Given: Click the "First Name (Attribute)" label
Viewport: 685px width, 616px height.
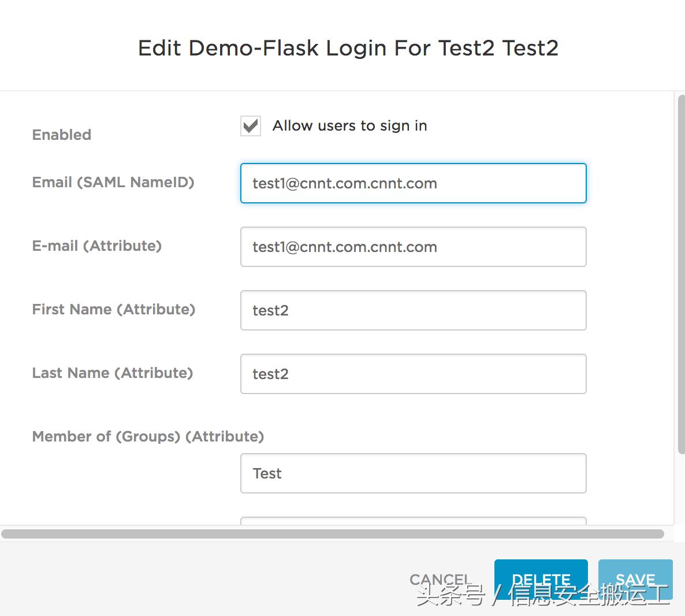Looking at the screenshot, I should [114, 309].
